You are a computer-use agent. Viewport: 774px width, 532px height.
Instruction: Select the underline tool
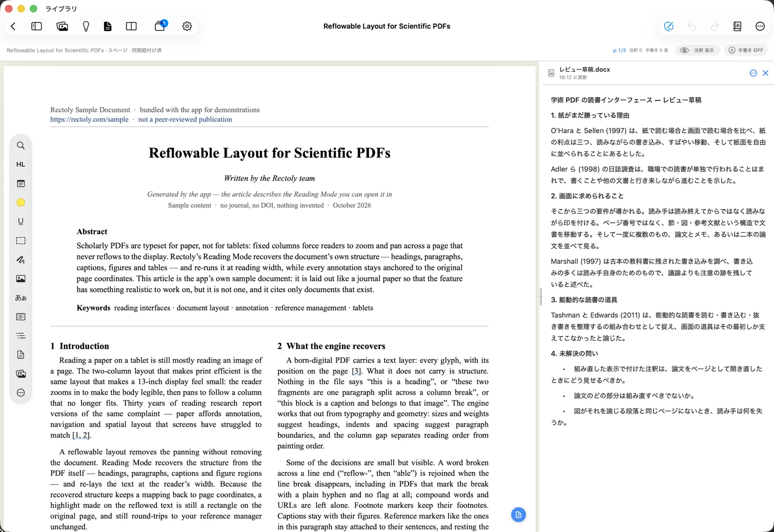[21, 222]
